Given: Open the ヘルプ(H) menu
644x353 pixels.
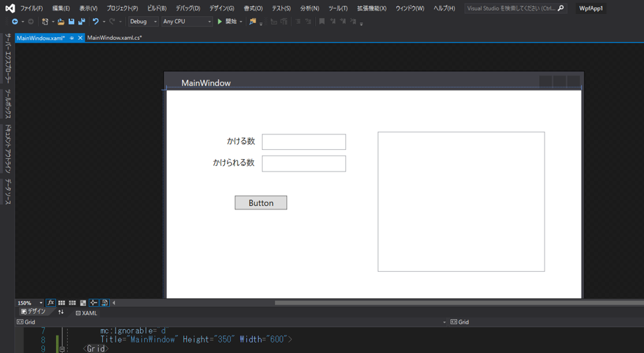Looking at the screenshot, I should (444, 8).
